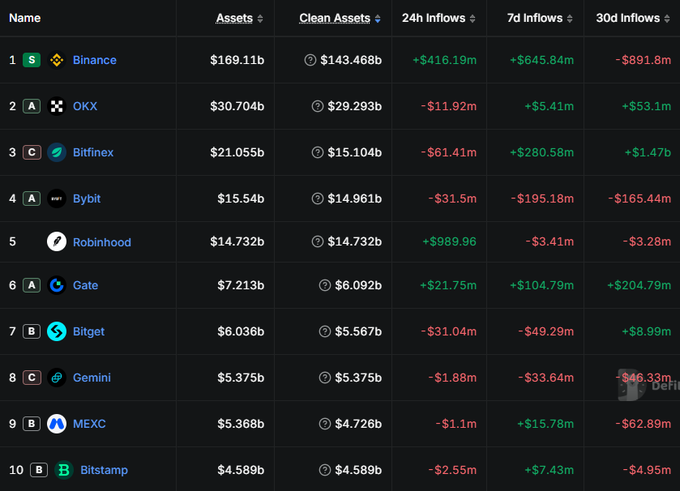Click the S rating badge for Binance
Viewport: 680px width, 491px height.
pyautogui.click(x=32, y=60)
